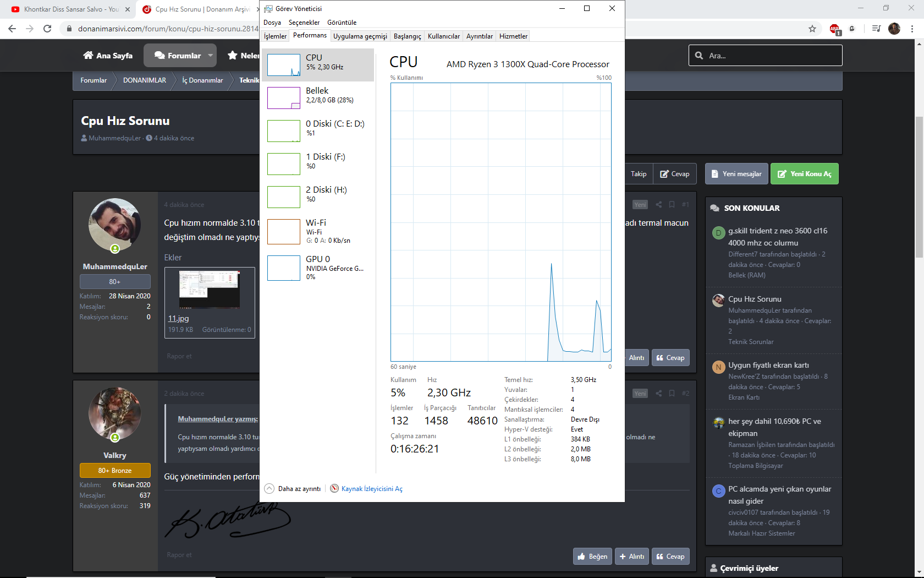Collapse with Daha az ayrıntı arrow
The width and height of the screenshot is (924, 578).
pos(269,488)
